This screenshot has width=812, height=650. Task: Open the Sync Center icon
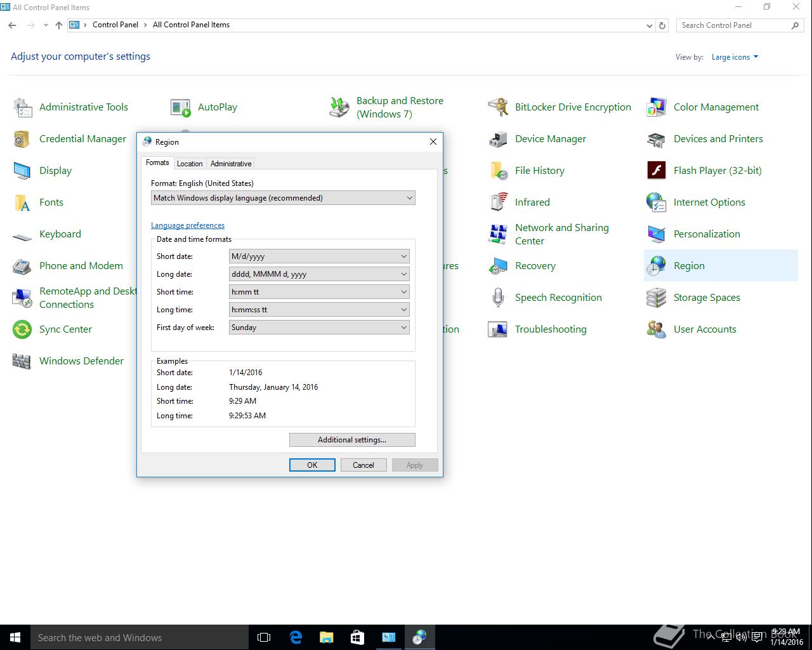[x=22, y=329]
